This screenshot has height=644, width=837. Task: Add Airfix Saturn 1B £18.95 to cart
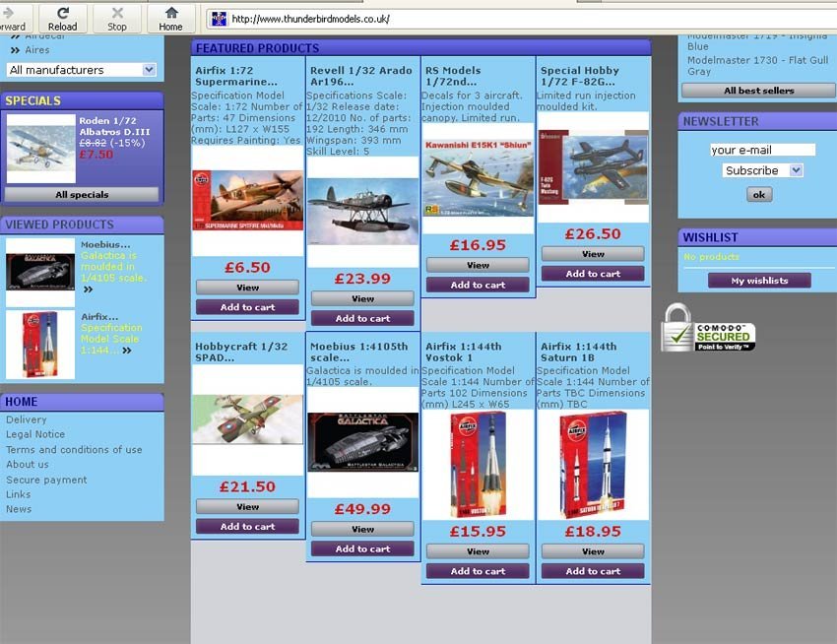[594, 571]
